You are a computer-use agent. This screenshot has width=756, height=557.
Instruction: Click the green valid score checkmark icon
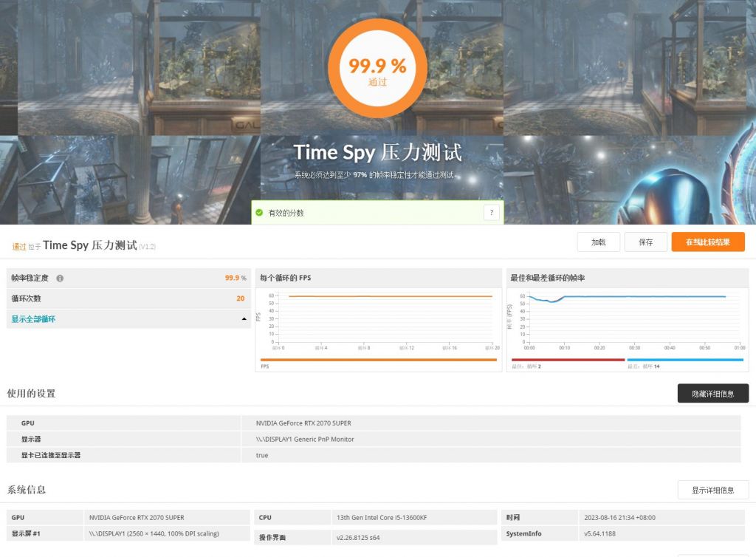tap(259, 213)
